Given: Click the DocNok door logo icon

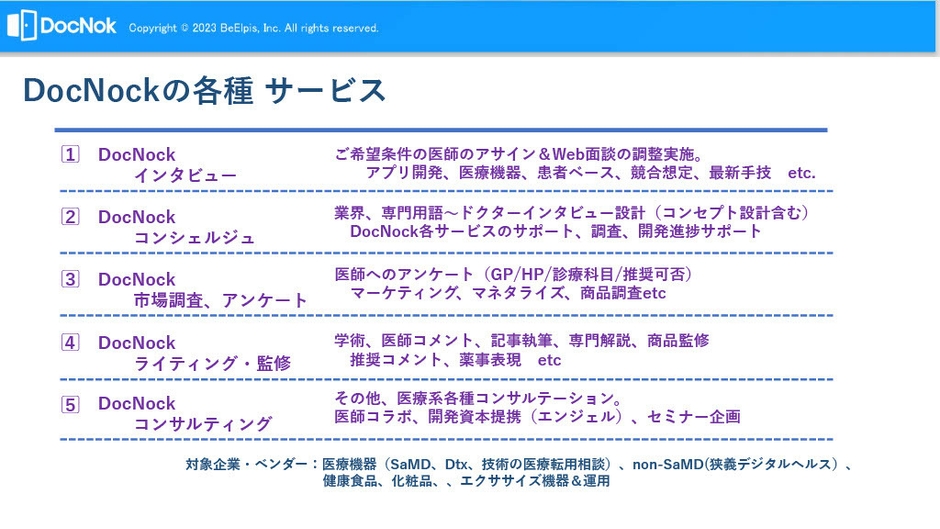Looking at the screenshot, I should 22,26.
